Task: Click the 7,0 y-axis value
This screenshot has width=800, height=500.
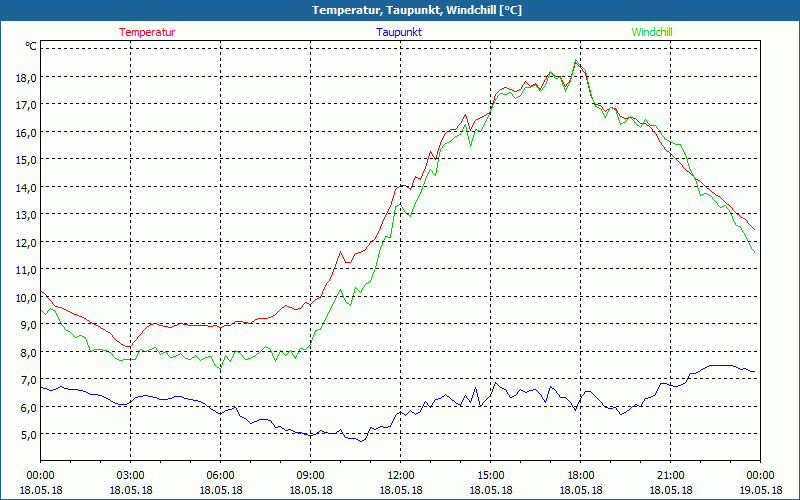Action: click(29, 381)
